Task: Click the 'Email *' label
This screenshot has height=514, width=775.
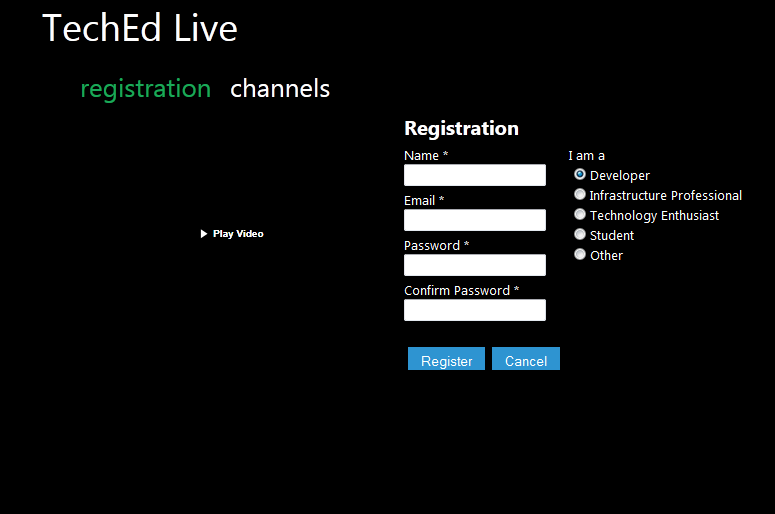Action: click(x=424, y=201)
